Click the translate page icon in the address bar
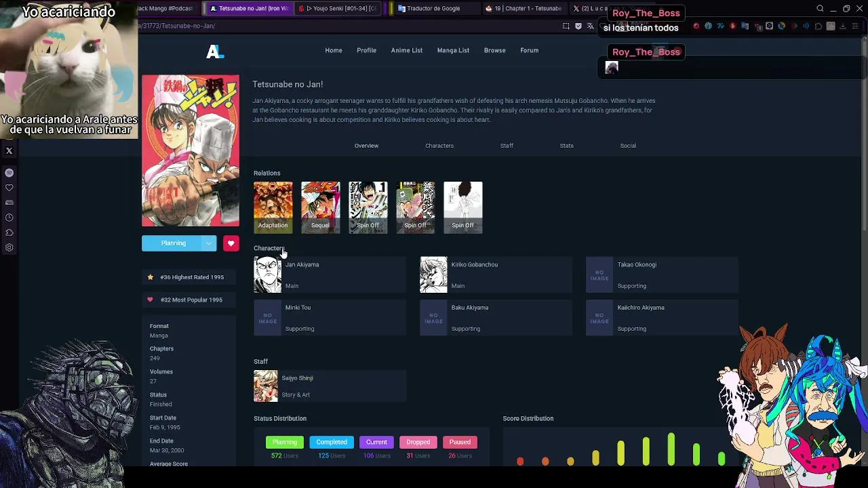This screenshot has height=488, width=868. point(591,26)
